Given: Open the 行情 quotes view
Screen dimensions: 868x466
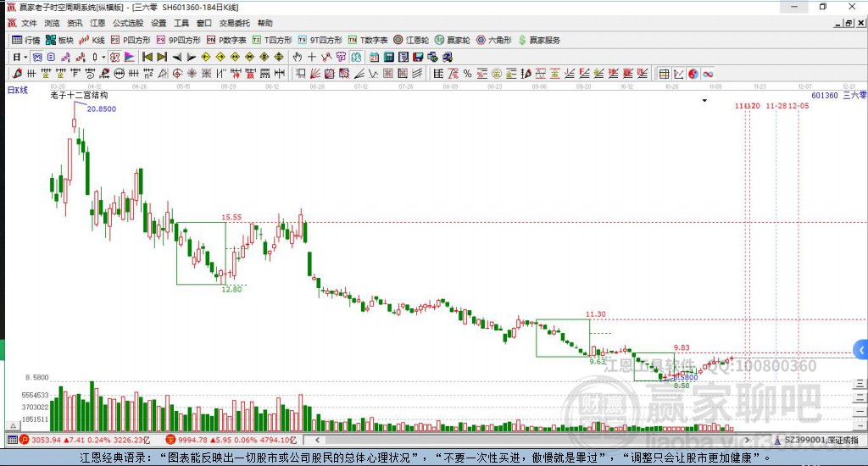Looking at the screenshot, I should (x=26, y=40).
